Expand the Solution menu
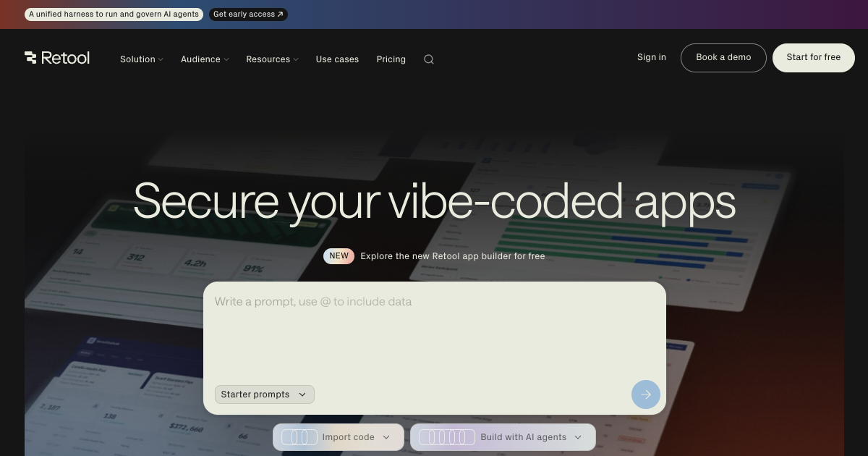This screenshot has width=868, height=456. pyautogui.click(x=142, y=59)
